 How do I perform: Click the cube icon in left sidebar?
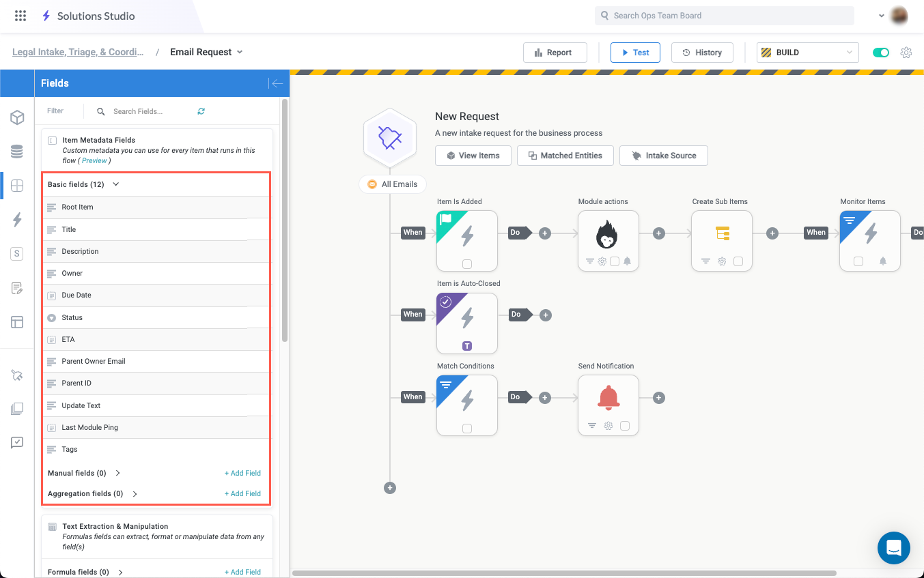point(17,117)
